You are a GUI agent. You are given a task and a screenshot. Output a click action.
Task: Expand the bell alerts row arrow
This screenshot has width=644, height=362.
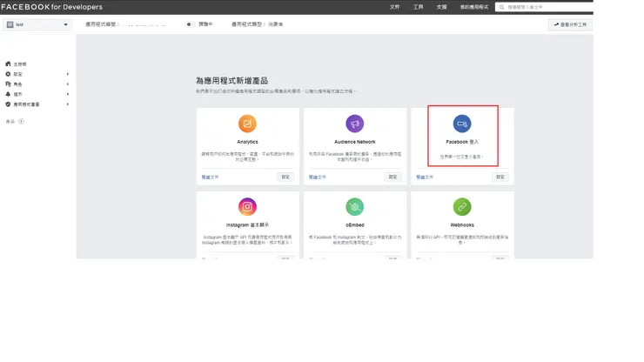[68, 94]
